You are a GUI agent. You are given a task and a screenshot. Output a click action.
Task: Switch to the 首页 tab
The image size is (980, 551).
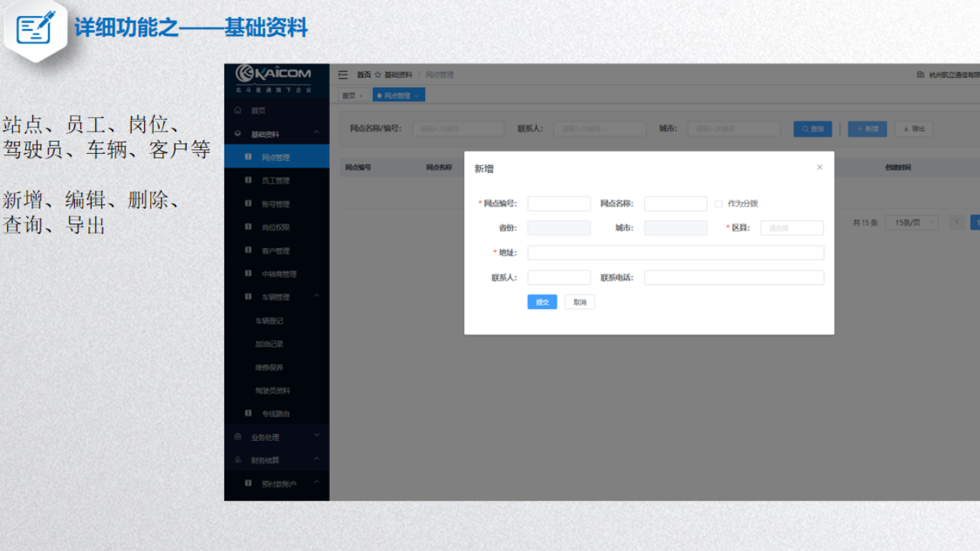coord(348,96)
